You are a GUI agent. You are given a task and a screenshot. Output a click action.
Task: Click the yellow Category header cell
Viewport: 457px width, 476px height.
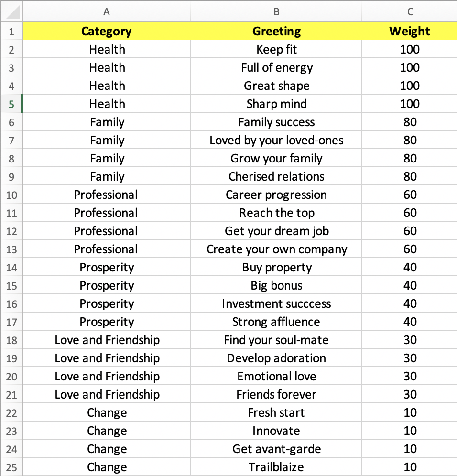pos(107,31)
